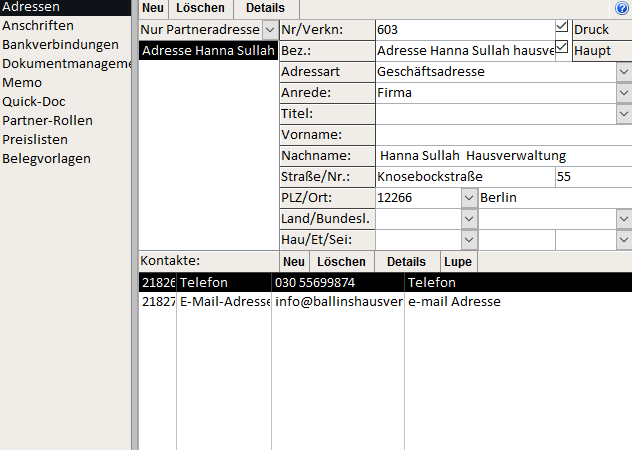
Task: Expand the Titel dropdown
Action: (623, 114)
